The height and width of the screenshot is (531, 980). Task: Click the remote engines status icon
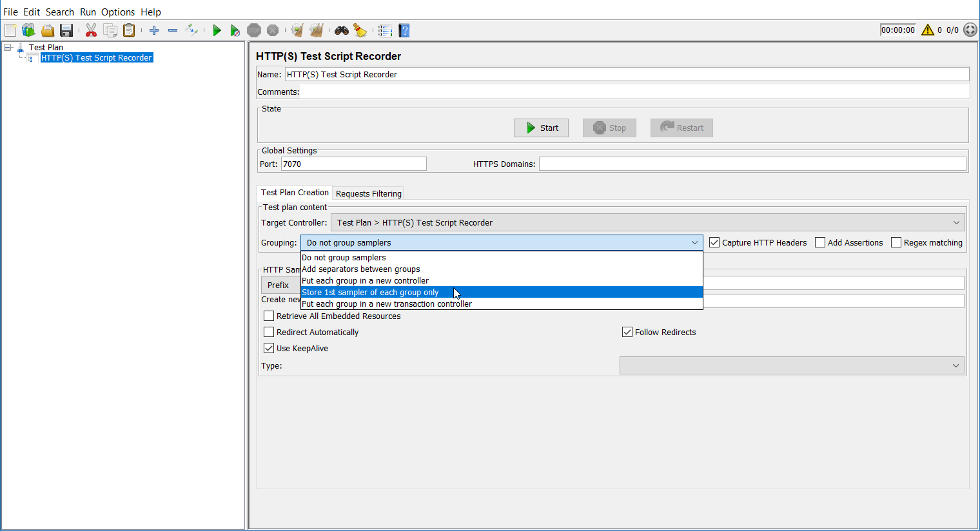970,30
